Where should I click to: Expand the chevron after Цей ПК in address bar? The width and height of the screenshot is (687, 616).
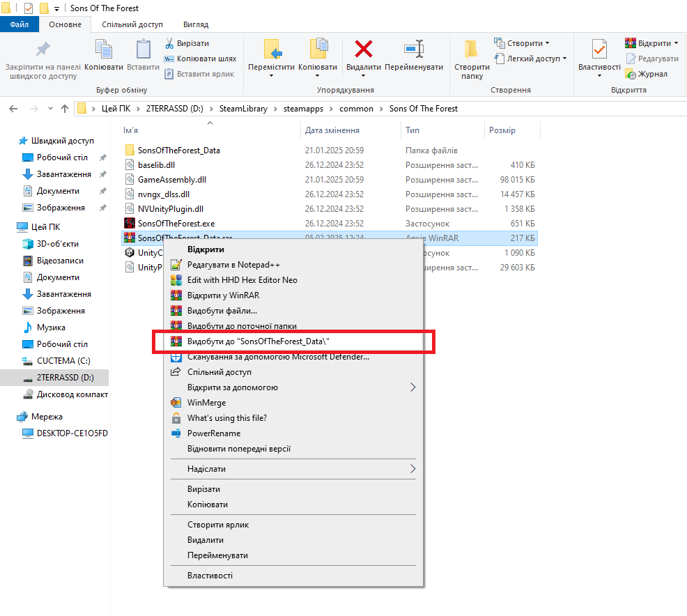click(138, 109)
